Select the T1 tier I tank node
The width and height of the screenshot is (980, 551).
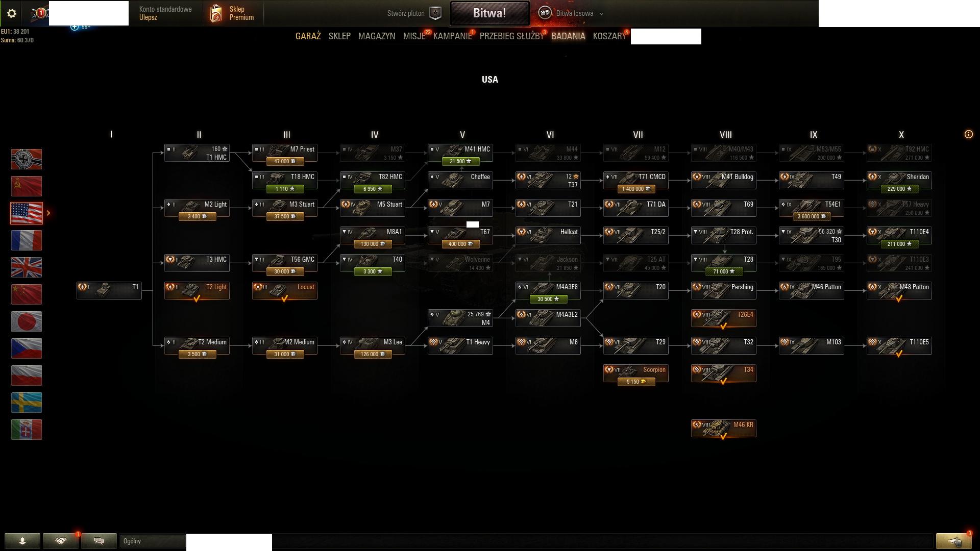point(109,290)
